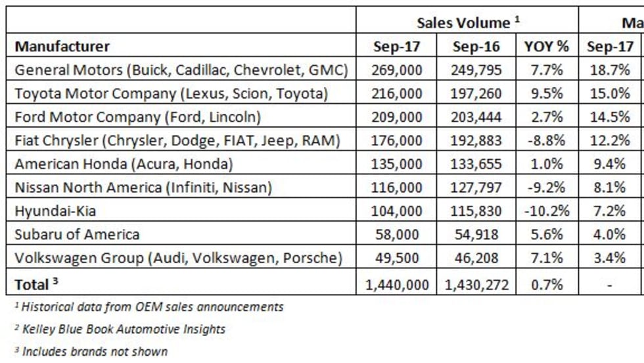Screen dimensions: 644x363
Task: Select the American Honda manufacturer cell
Action: pos(124,164)
